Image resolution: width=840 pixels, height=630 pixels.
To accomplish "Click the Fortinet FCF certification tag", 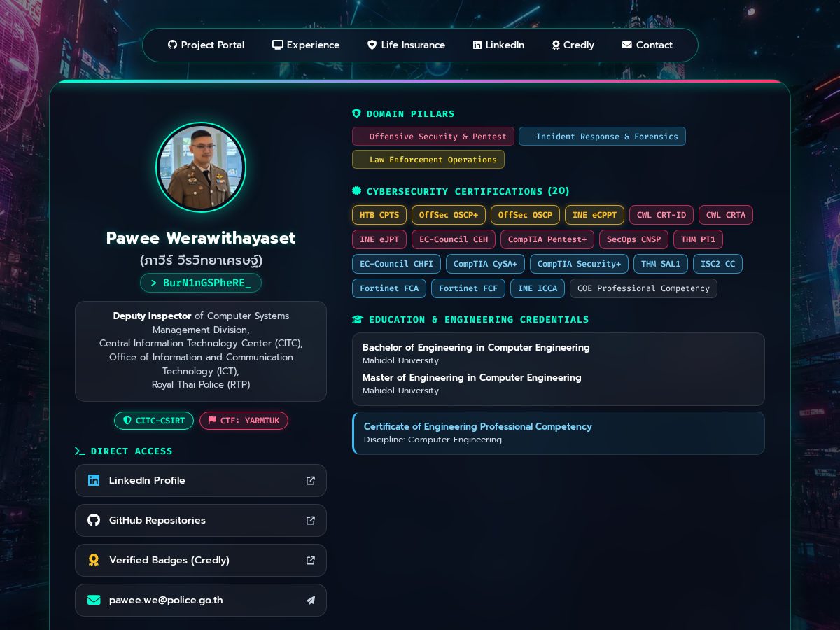I will point(468,288).
